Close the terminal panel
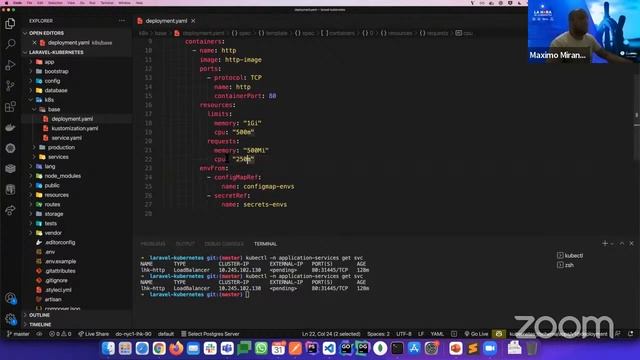This screenshot has height=360, width=640. click(631, 243)
